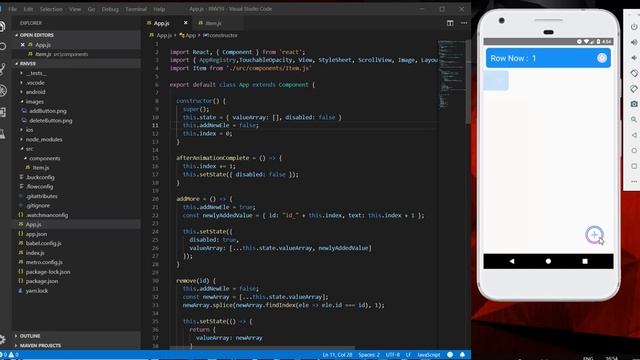640x360 pixels.
Task: Open deleteButton.png in explorer
Action: pos(50,120)
